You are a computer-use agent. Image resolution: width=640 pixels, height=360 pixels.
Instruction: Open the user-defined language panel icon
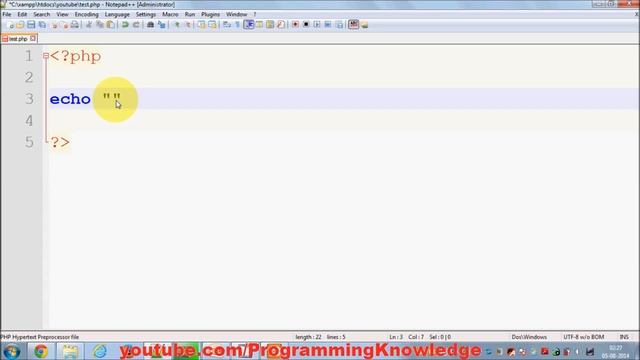coord(259,25)
